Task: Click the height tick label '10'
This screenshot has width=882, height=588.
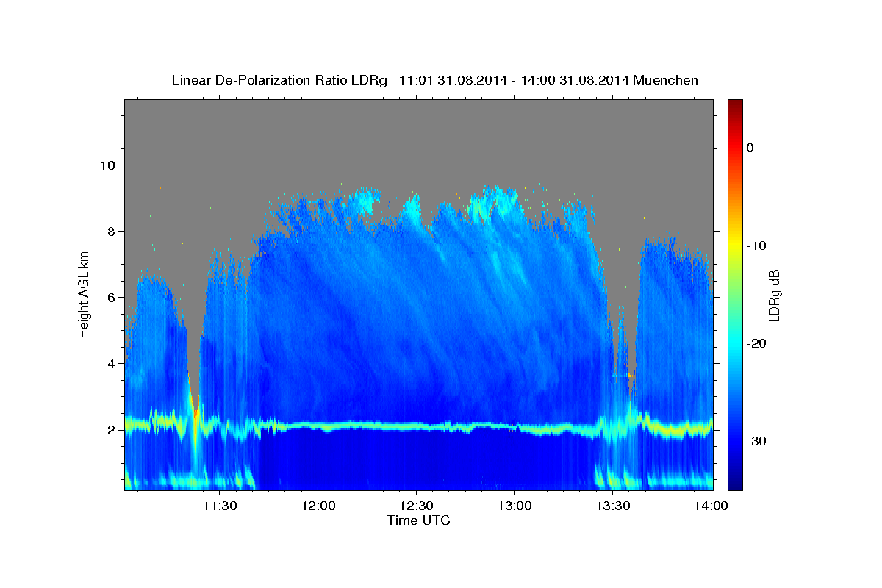Action: click(110, 165)
